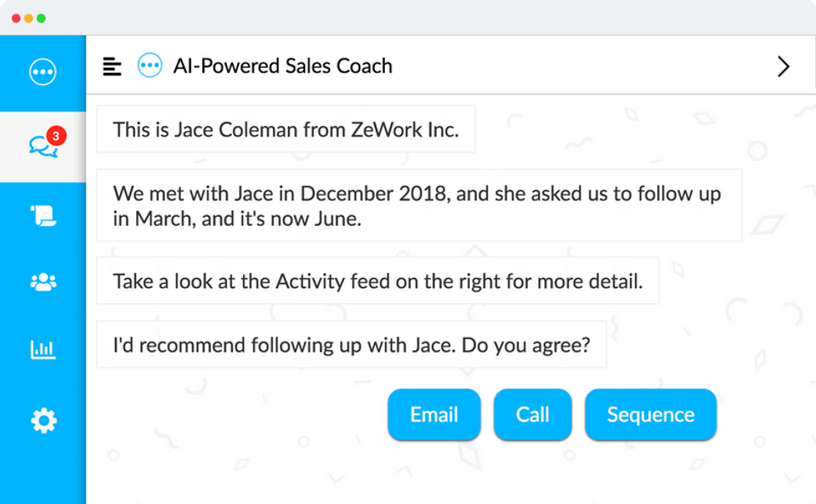The image size is (816, 504).
Task: Click the AI-Powered Sales Coach title
Action: pos(282,66)
